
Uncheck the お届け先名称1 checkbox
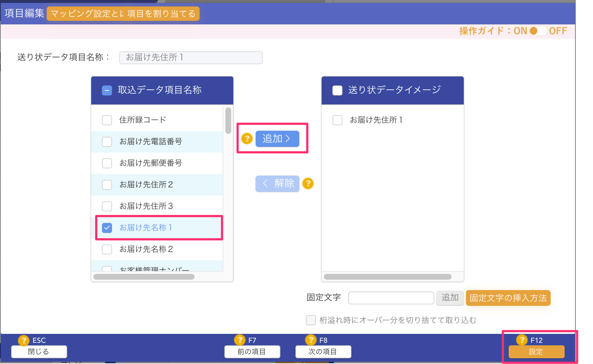tap(107, 228)
